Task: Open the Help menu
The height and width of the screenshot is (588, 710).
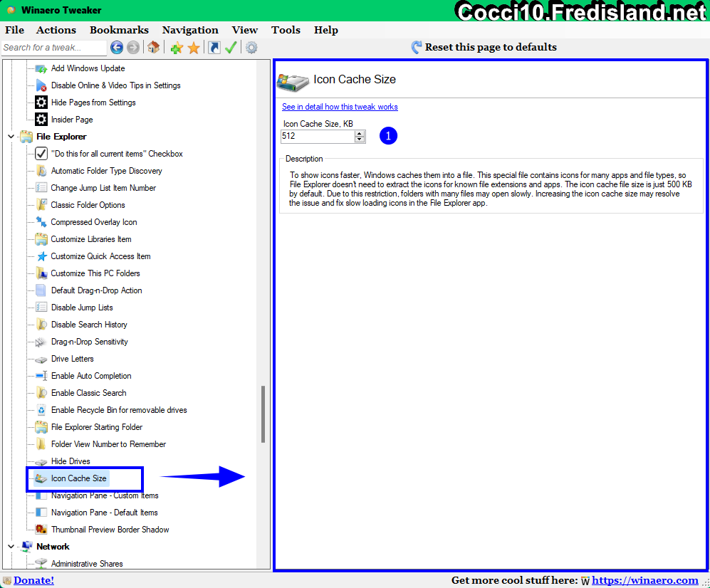Action: point(326,30)
